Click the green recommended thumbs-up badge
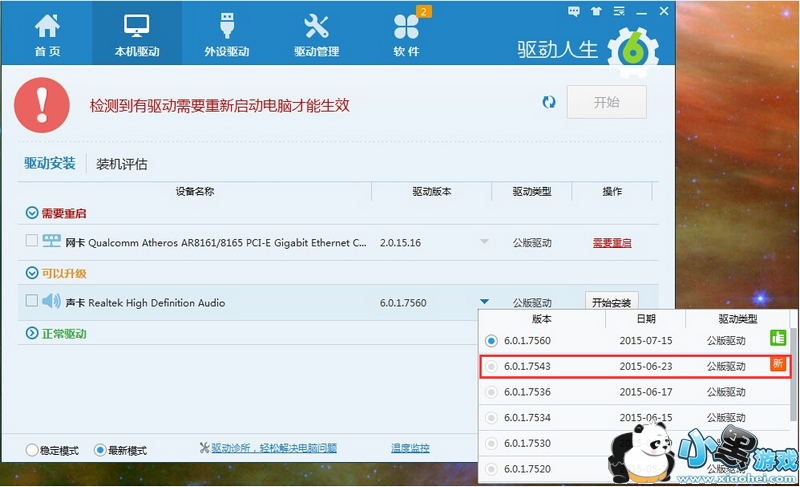 tap(778, 338)
